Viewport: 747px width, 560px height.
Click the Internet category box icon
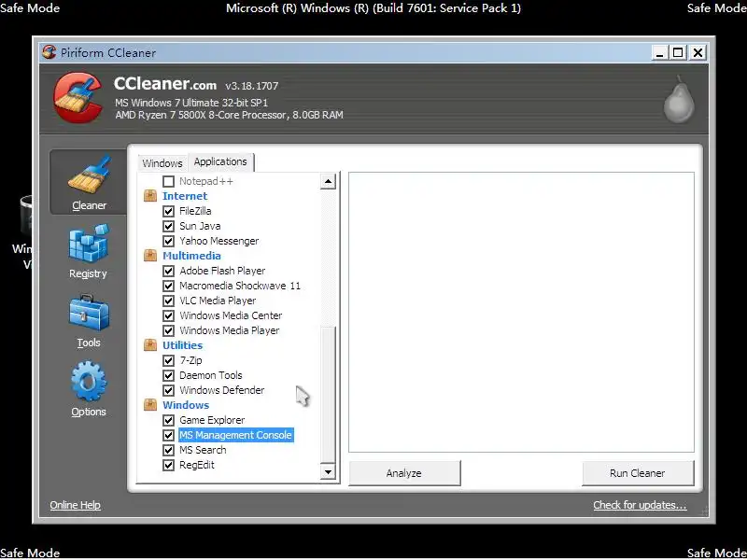[150, 196]
